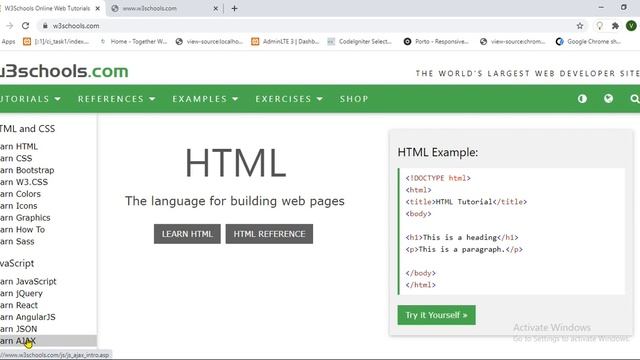Open the AdminLTE 3 Dashboard bookmark
Image resolution: width=640 pixels, height=360 pixels.
pyautogui.click(x=285, y=42)
